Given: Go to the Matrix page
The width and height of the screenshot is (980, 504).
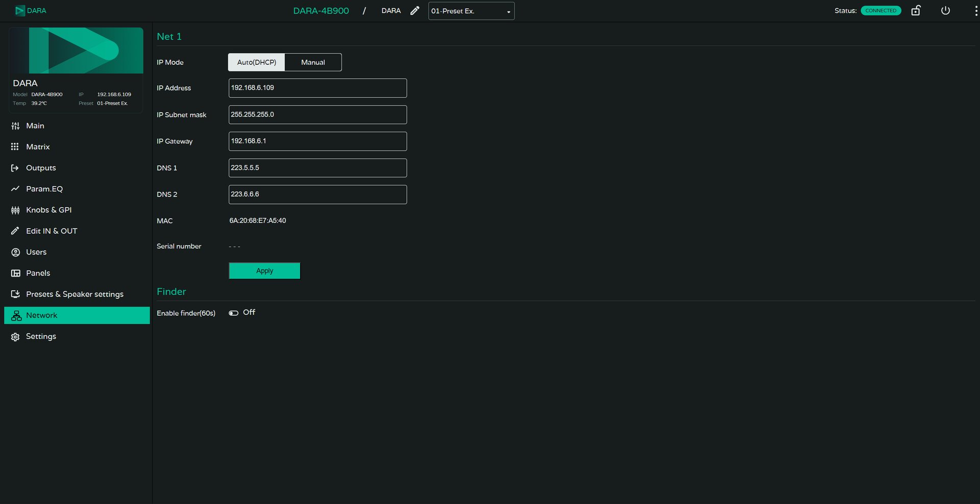Looking at the screenshot, I should click(x=77, y=147).
